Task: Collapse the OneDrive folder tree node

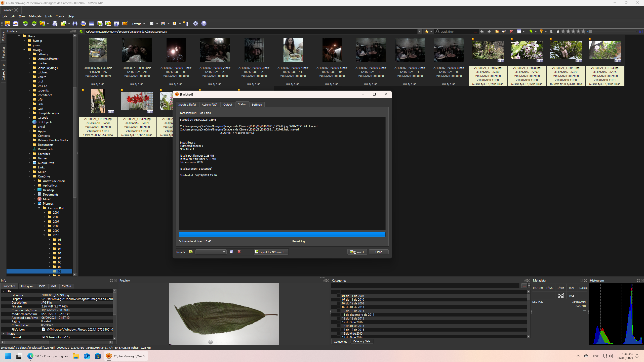Action: (x=29, y=176)
